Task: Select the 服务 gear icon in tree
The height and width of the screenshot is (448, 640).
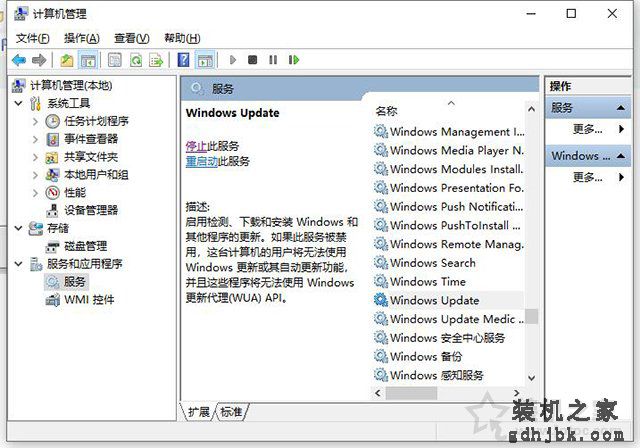Action: tap(52, 282)
